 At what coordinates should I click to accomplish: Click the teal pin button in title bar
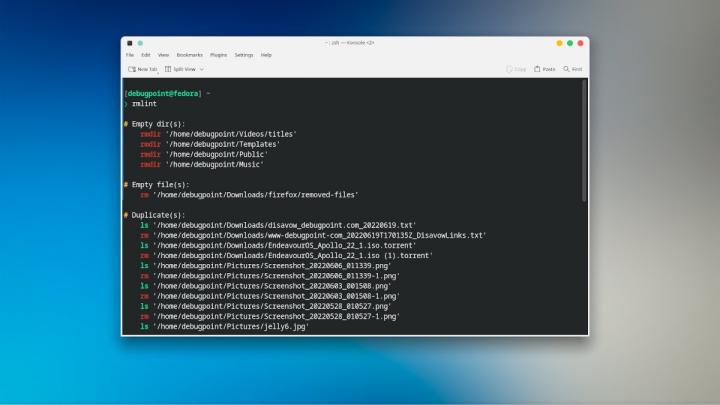click(x=140, y=43)
